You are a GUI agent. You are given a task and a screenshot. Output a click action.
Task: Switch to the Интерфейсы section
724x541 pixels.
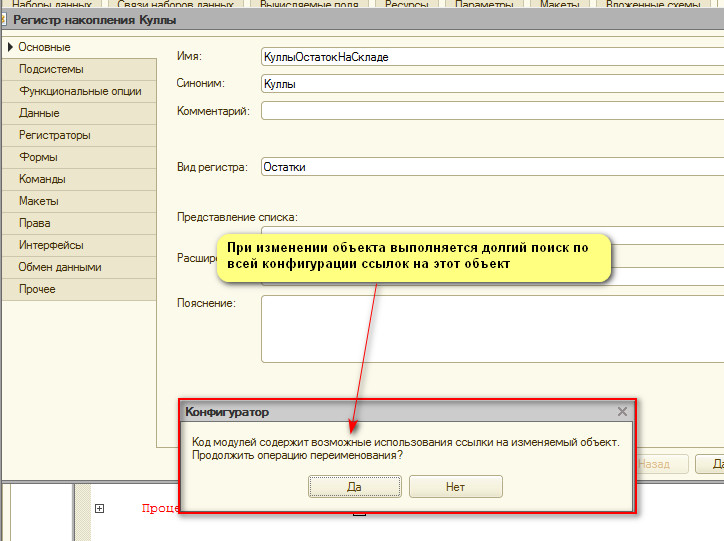click(x=50, y=245)
